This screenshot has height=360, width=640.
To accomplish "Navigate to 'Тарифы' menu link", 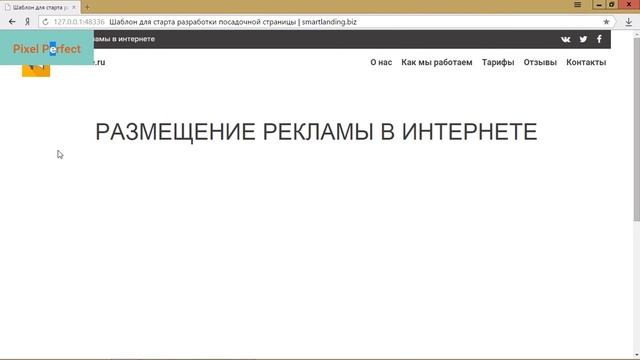I will coord(498,62).
